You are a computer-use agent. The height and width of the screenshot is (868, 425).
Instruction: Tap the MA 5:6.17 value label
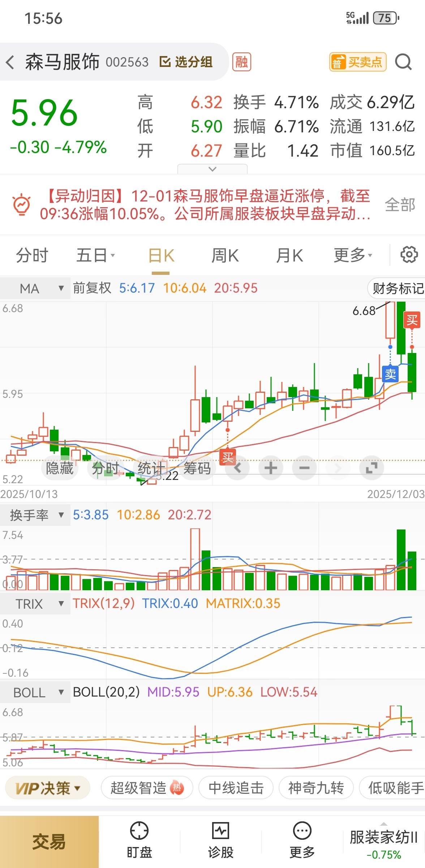(137, 288)
